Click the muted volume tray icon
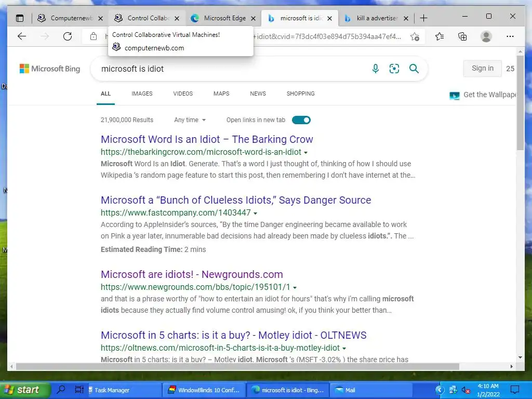532x399 pixels. (x=466, y=390)
